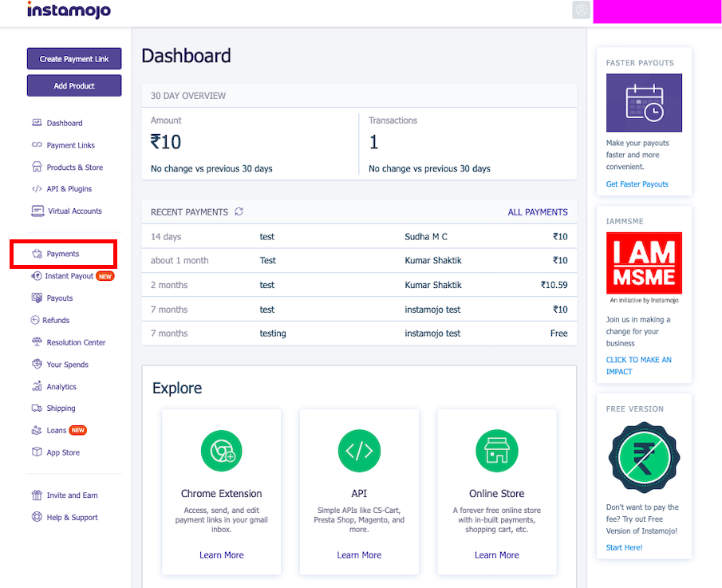Image resolution: width=722 pixels, height=588 pixels.
Task: Click the Analytics chart icon
Action: click(x=37, y=386)
